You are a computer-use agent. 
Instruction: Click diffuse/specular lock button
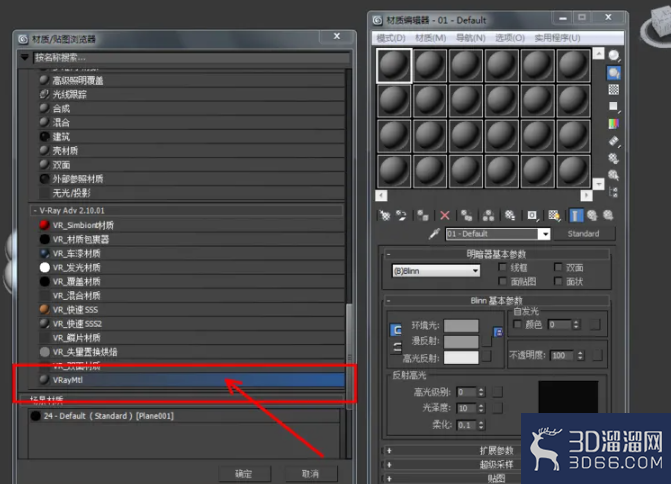[x=397, y=347]
